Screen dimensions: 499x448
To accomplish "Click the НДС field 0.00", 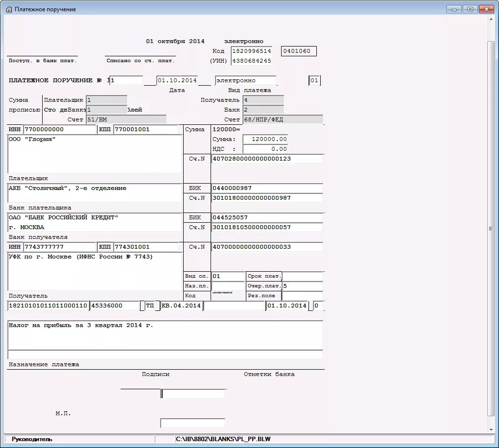I will (x=265, y=149).
